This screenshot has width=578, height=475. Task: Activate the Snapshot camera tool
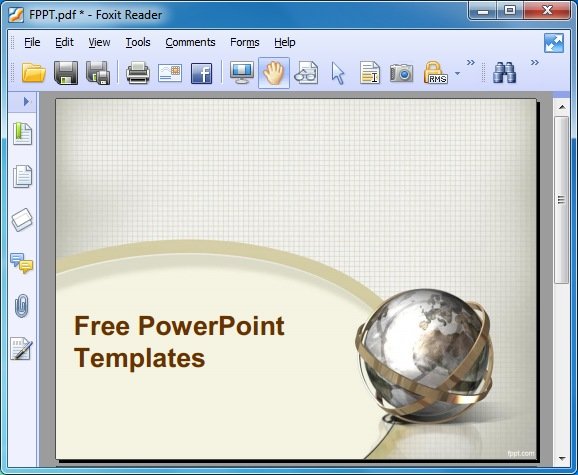(401, 73)
